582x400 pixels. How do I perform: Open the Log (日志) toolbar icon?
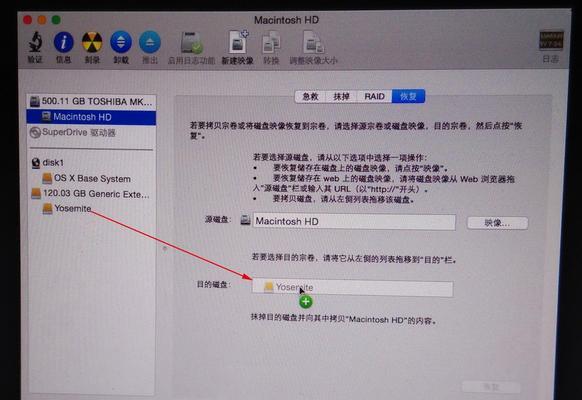[x=551, y=40]
